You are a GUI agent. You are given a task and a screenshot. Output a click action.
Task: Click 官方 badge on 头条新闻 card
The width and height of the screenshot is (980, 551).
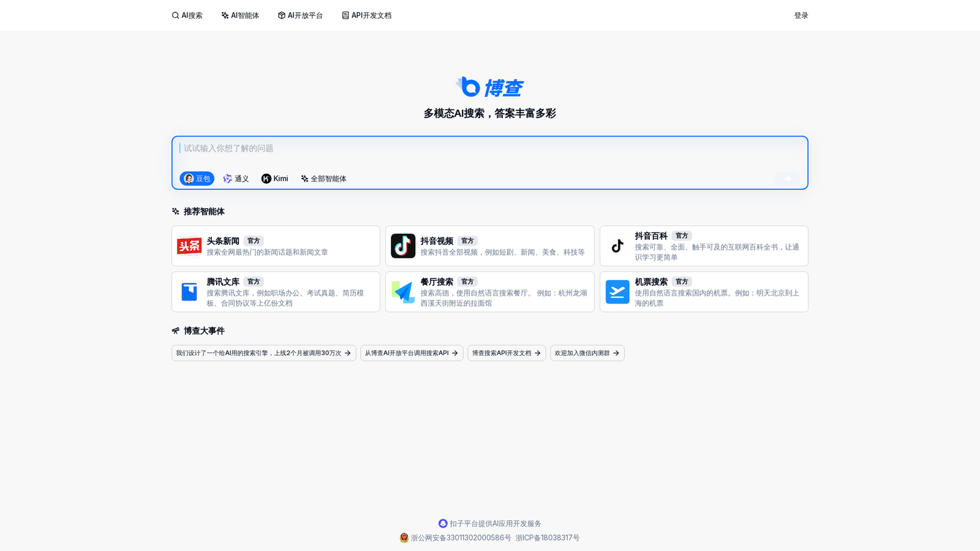click(x=254, y=241)
